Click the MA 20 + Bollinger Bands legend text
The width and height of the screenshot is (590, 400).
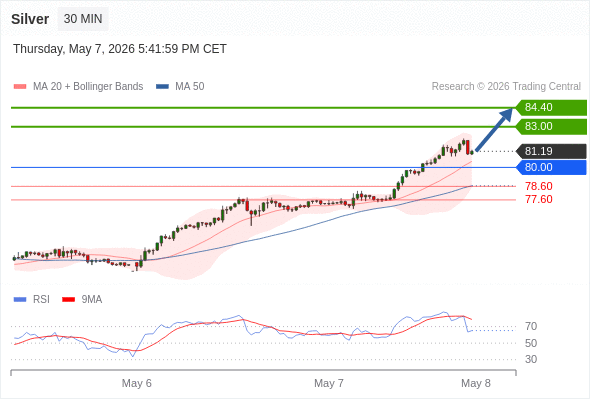coord(88,87)
